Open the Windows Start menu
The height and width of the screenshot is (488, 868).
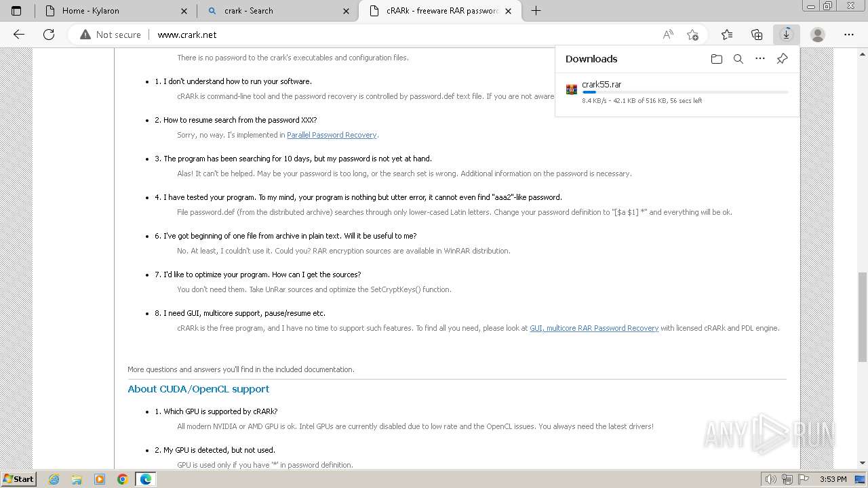pos(18,479)
